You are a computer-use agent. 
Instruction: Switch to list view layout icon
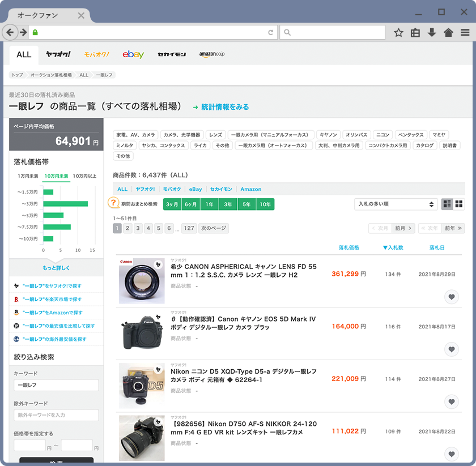pyautogui.click(x=447, y=204)
